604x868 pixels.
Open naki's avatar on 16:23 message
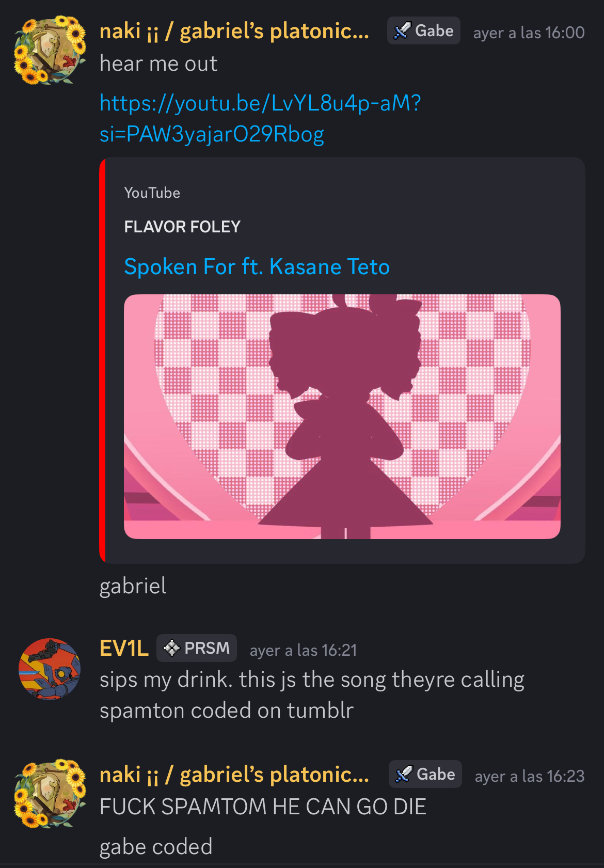coord(50,794)
